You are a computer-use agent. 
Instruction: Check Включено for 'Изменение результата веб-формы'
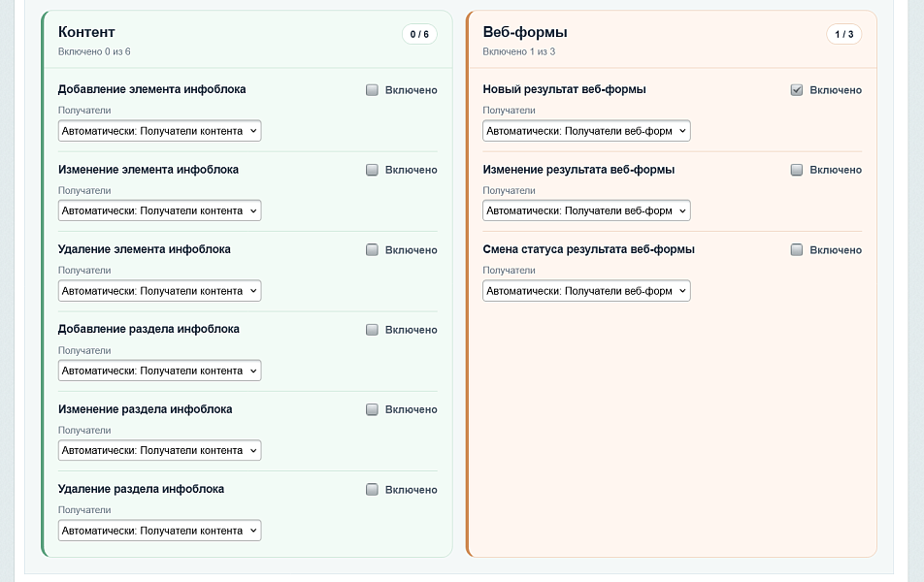[797, 170]
